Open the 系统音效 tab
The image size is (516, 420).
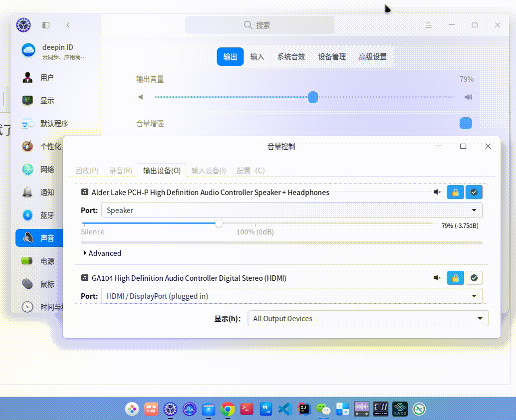pyautogui.click(x=291, y=56)
